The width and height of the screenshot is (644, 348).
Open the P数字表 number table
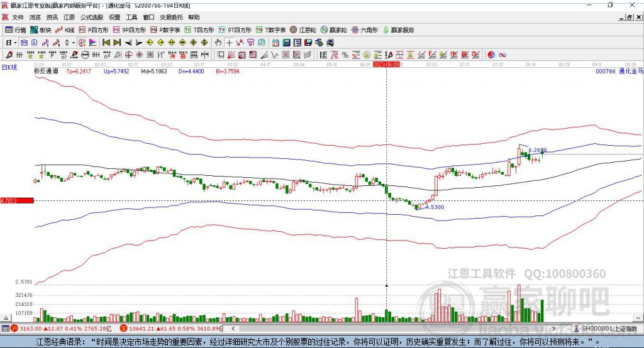[165, 30]
